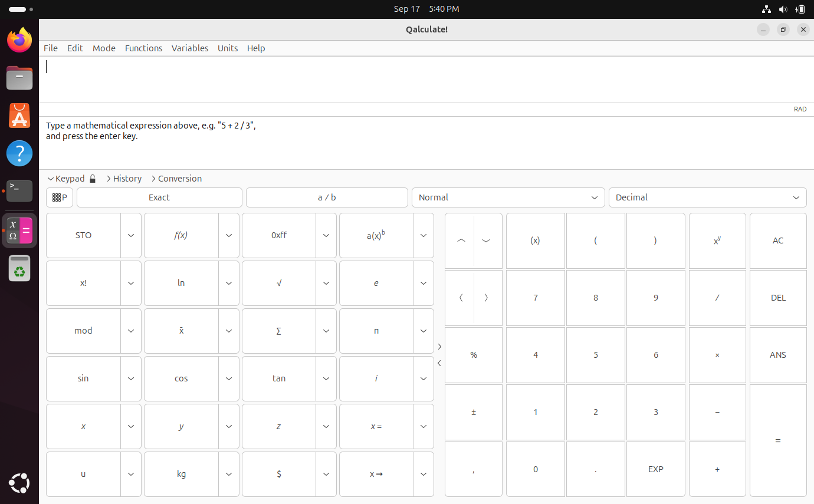Select the natural logarithm ln key

pyautogui.click(x=180, y=283)
